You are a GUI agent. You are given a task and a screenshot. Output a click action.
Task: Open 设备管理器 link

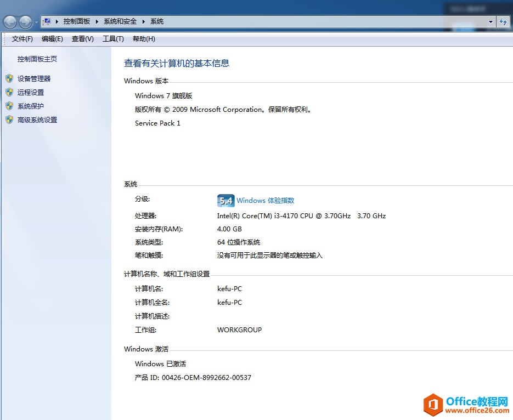tap(33, 79)
